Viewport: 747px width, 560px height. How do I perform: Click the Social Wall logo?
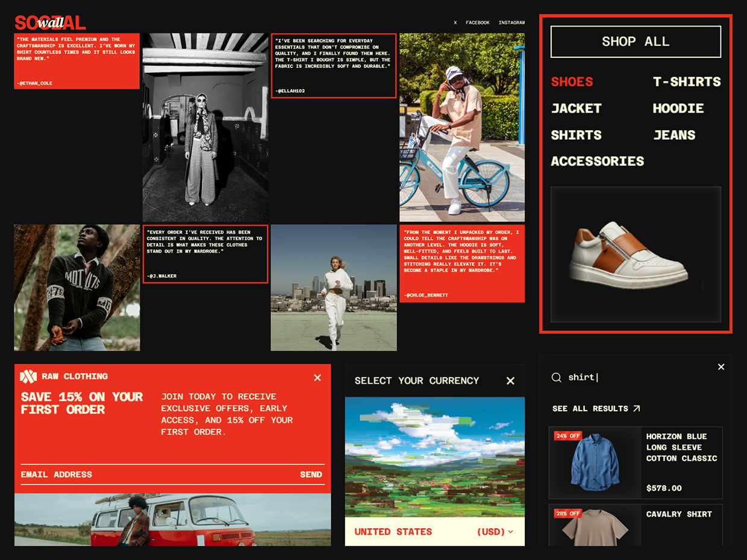coord(50,23)
